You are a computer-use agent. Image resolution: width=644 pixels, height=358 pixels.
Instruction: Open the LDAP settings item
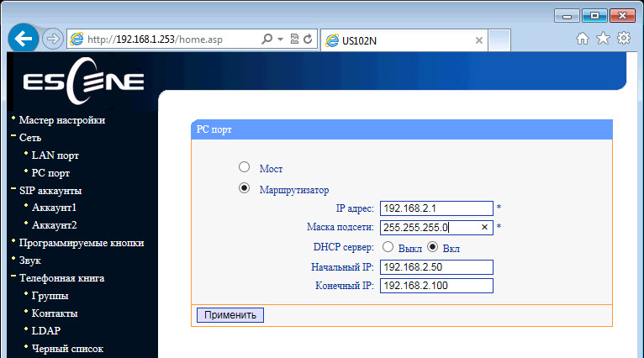coord(46,330)
